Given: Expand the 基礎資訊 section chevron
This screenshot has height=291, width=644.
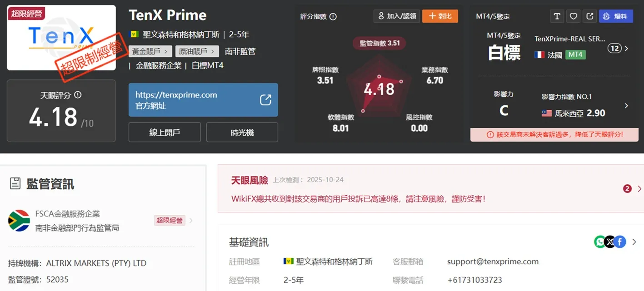Looking at the screenshot, I should [634, 242].
